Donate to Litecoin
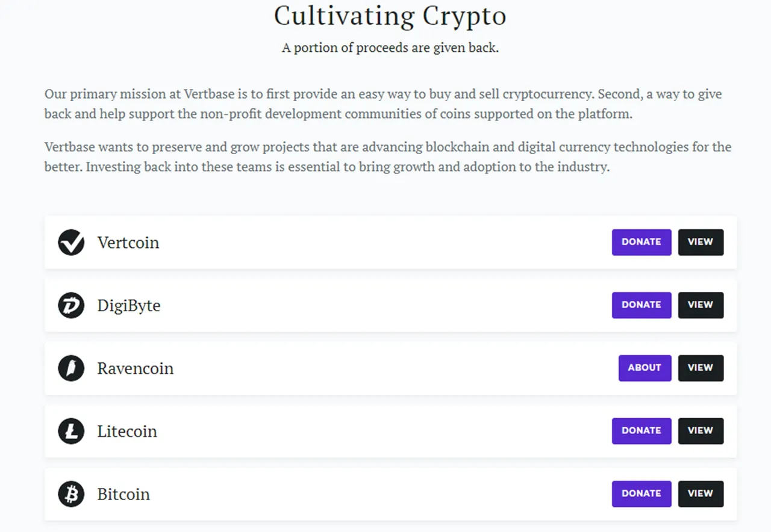Viewport: 771px width, 532px height. point(641,431)
